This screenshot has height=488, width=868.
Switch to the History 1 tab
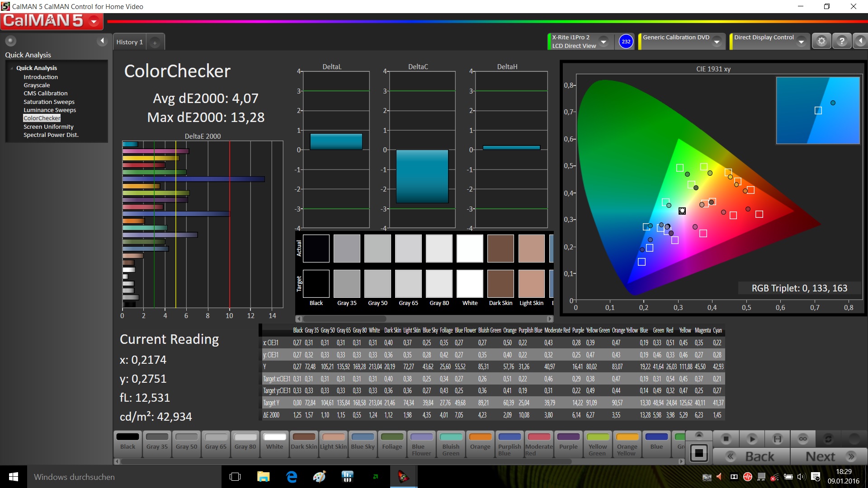point(129,42)
